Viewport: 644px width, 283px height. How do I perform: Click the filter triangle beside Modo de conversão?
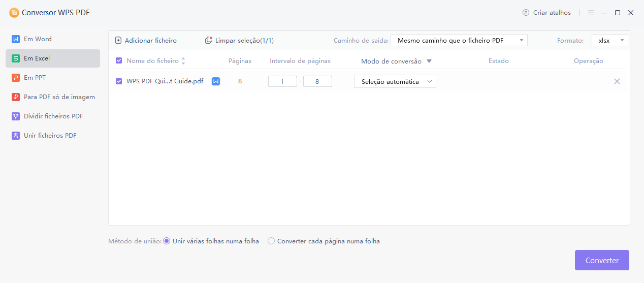pyautogui.click(x=429, y=61)
